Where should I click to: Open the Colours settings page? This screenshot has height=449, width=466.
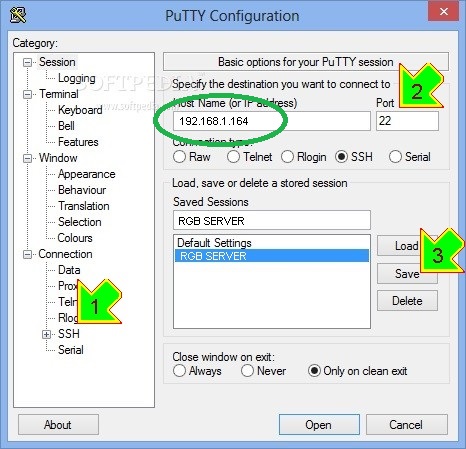(75, 238)
